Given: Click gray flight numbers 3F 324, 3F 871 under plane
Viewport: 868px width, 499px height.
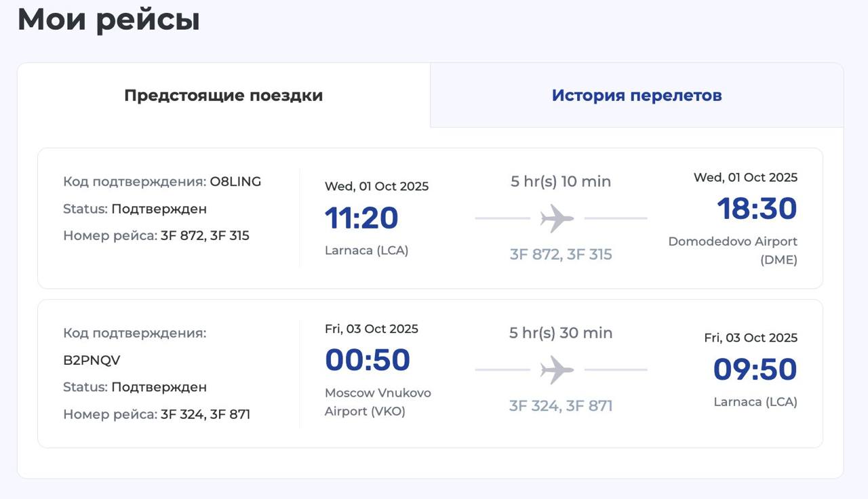Looking at the screenshot, I should [561, 406].
